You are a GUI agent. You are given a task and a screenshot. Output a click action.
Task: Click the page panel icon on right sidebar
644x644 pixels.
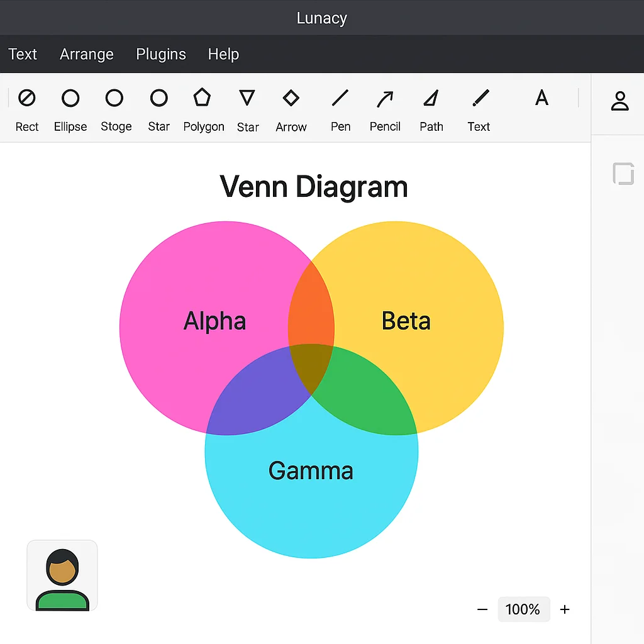623,174
